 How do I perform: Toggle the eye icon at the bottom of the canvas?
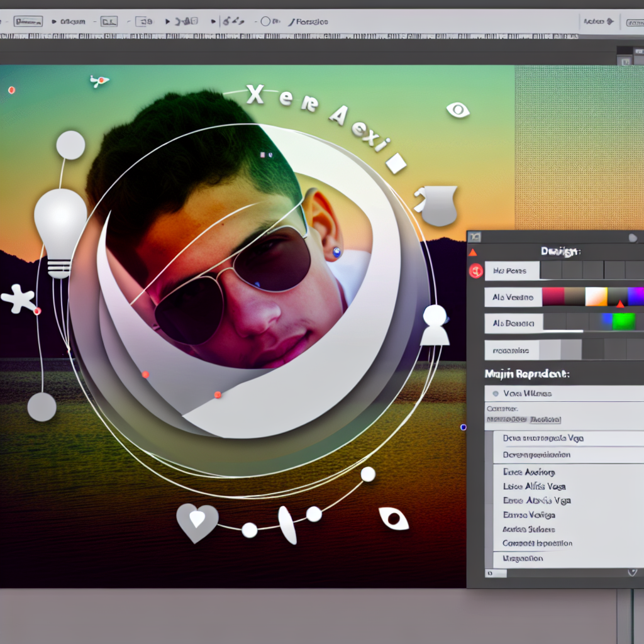(x=394, y=519)
